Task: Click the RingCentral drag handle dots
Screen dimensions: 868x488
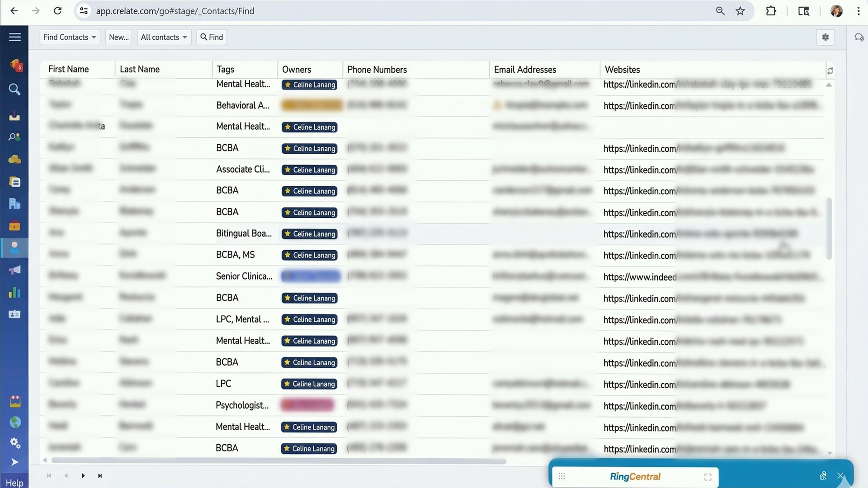Action: (x=561, y=476)
